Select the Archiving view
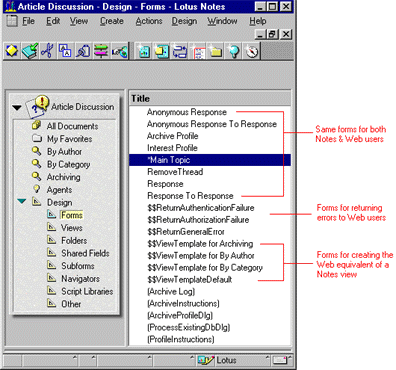The width and height of the screenshot is (396, 370). (63, 177)
